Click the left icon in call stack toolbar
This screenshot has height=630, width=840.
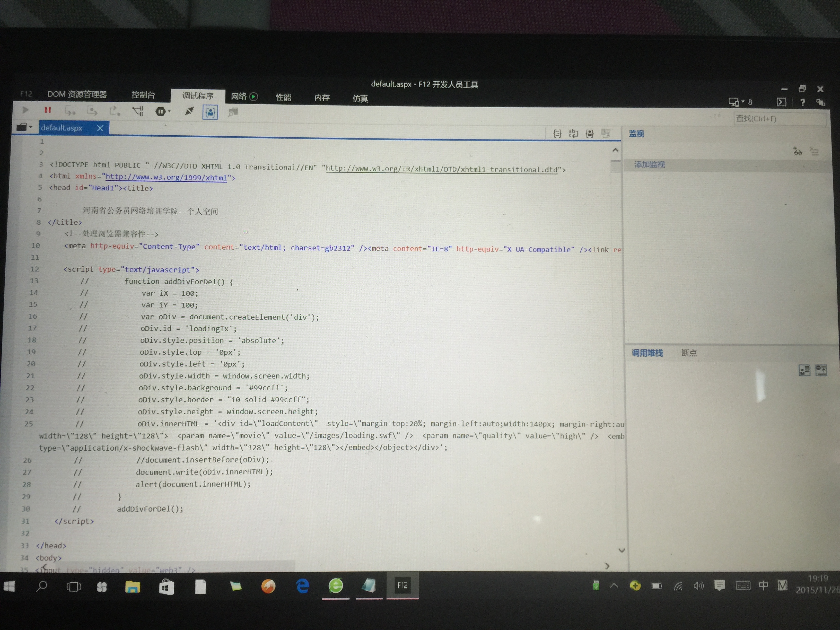click(x=804, y=370)
